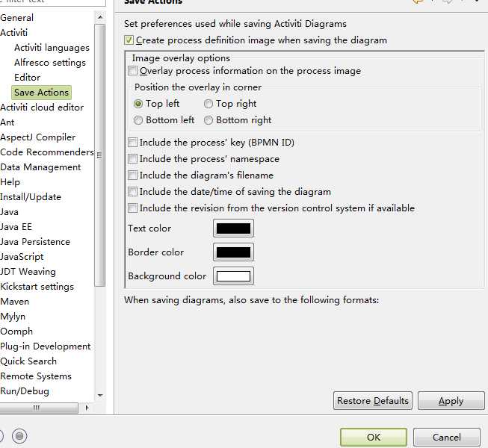The image size is (488, 448).
Task: Open Code Recommenders preferences
Action: pyautogui.click(x=47, y=152)
